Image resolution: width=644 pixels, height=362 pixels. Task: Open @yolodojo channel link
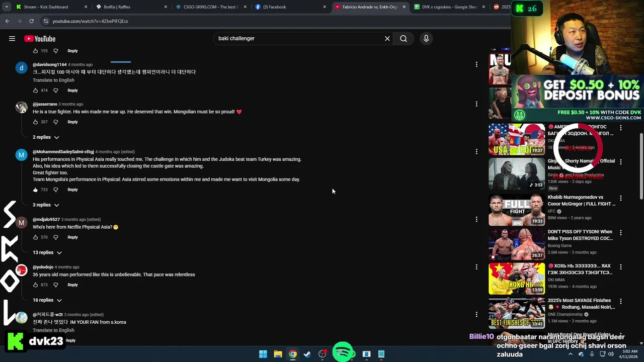(43, 267)
